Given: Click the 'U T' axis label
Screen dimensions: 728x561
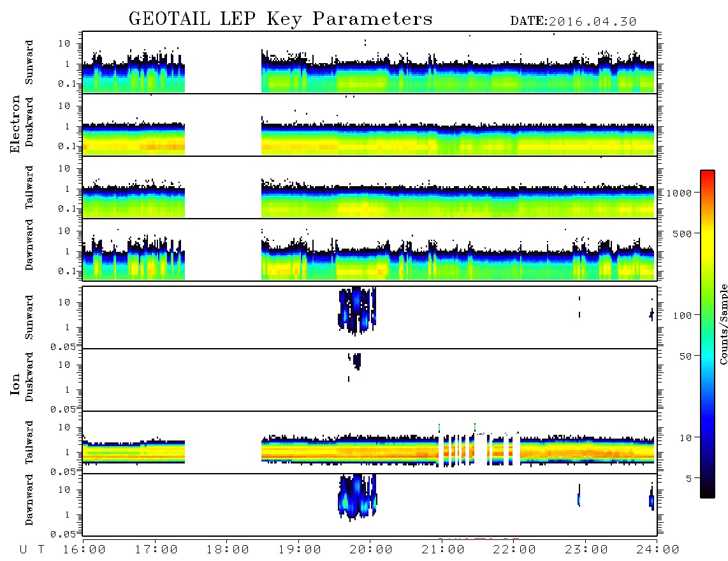Looking at the screenshot, I should tap(32, 550).
